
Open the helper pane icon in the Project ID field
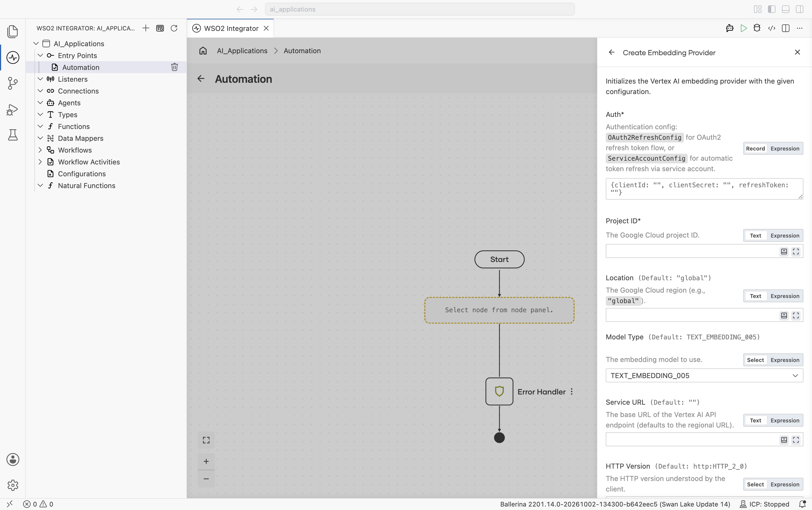click(784, 251)
